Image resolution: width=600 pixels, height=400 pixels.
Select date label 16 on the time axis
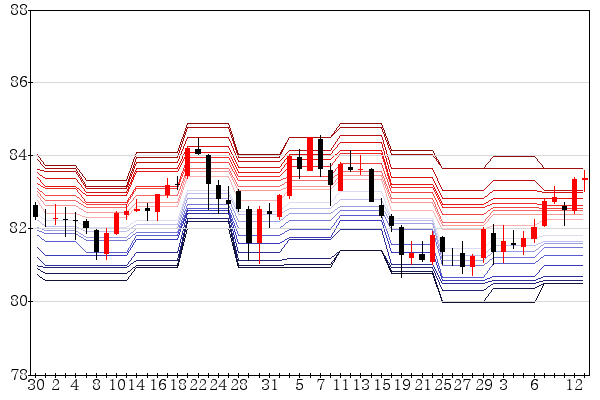point(158,385)
